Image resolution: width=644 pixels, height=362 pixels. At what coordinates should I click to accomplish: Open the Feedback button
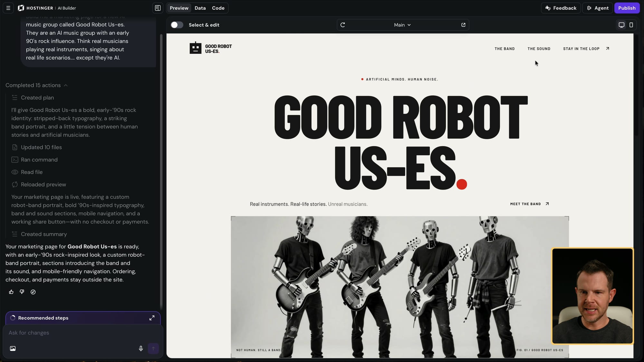coord(561,8)
